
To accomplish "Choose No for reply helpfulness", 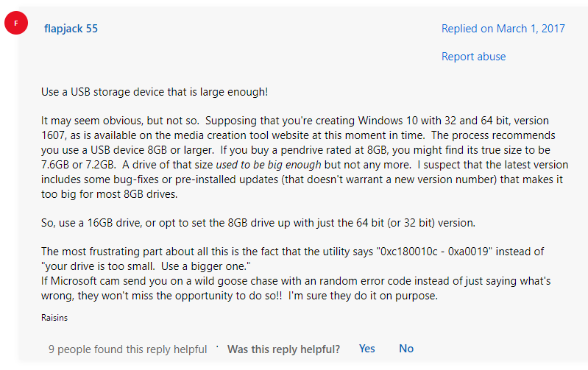I will tap(406, 349).
